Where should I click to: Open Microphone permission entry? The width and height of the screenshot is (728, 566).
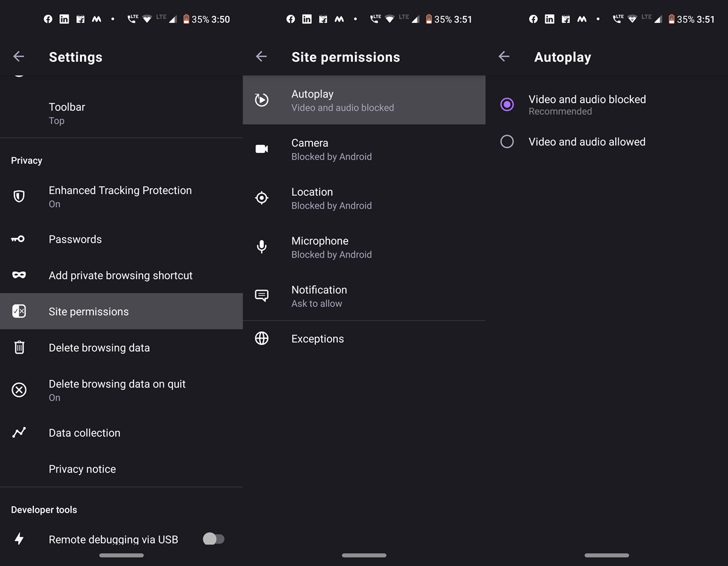364,248
